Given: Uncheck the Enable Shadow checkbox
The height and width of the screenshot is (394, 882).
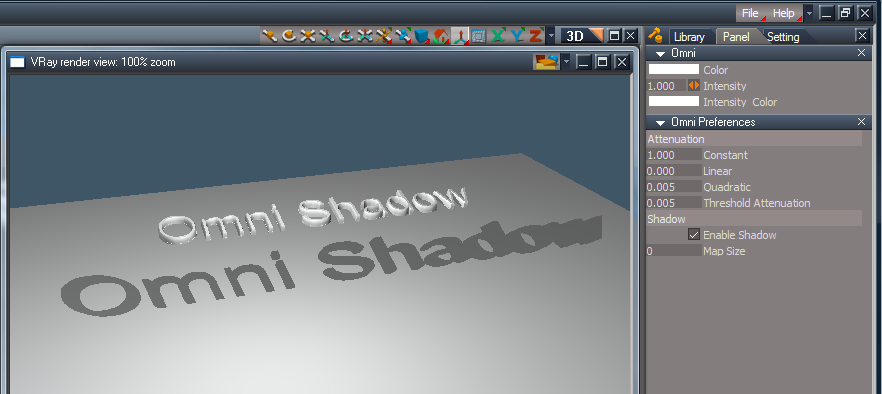Looking at the screenshot, I should pos(694,235).
